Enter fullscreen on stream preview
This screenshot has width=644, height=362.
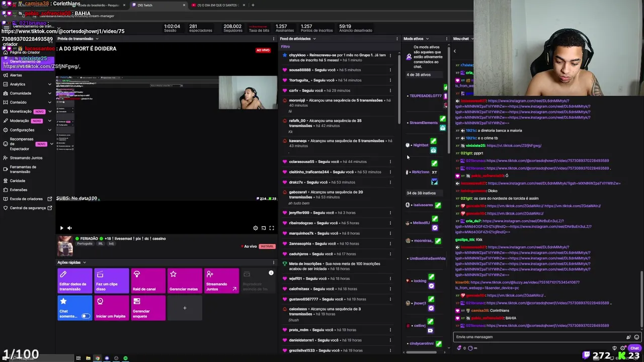272,228
